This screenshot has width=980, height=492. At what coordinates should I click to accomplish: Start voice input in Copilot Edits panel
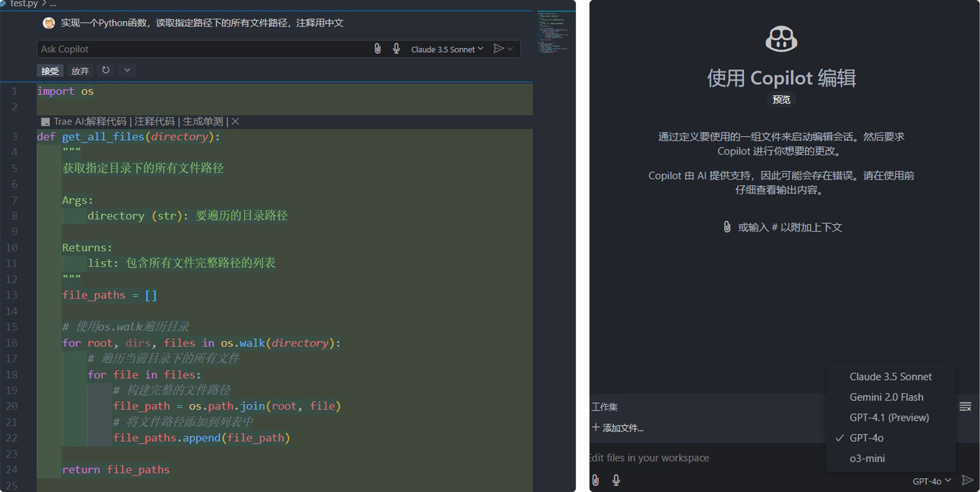616,480
